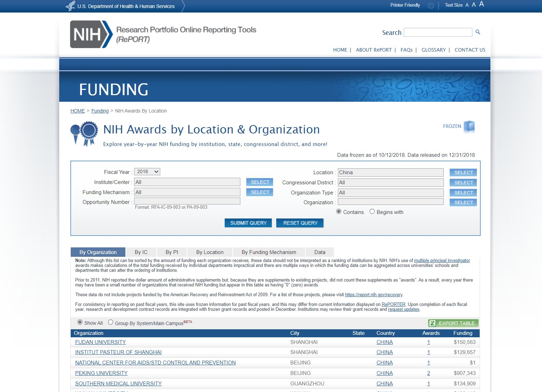Viewport: 542px width, 392px height.
Task: Select the Show All radio button
Action: 80,322
